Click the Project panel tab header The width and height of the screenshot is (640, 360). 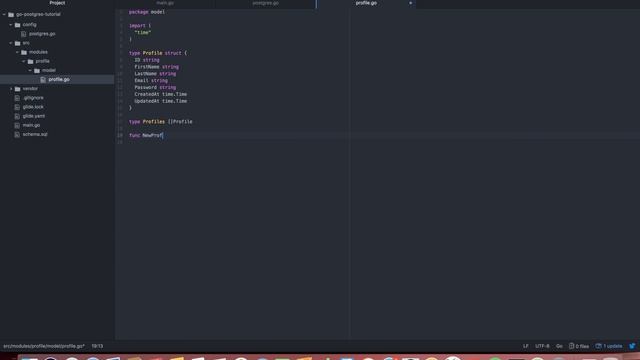tap(57, 3)
